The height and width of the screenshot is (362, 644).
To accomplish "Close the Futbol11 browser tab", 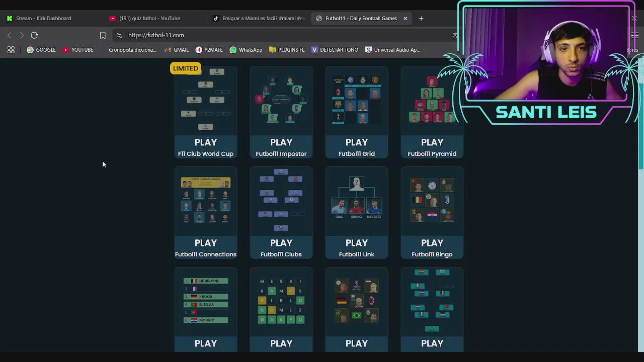I will [405, 18].
